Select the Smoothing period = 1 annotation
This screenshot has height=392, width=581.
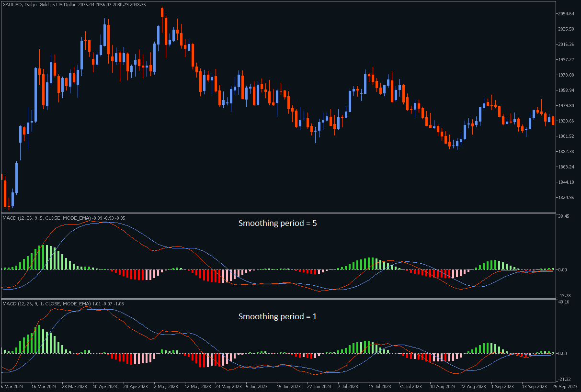278,316
